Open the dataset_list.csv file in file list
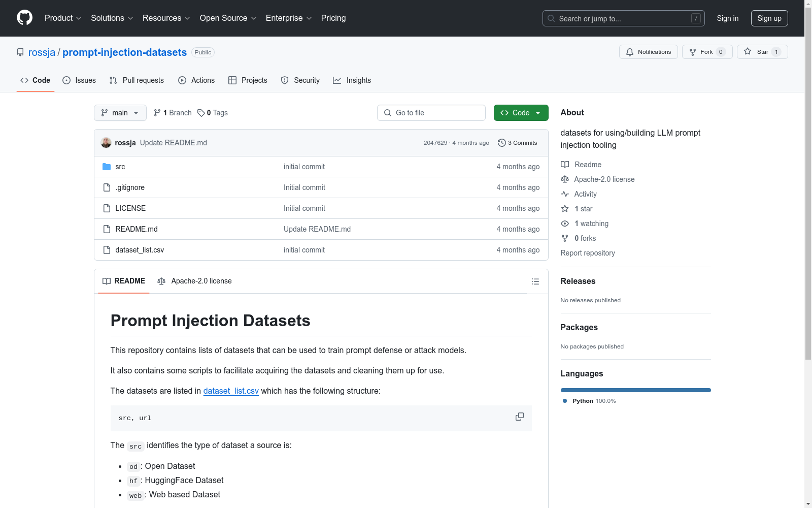The height and width of the screenshot is (508, 812). pyautogui.click(x=140, y=250)
